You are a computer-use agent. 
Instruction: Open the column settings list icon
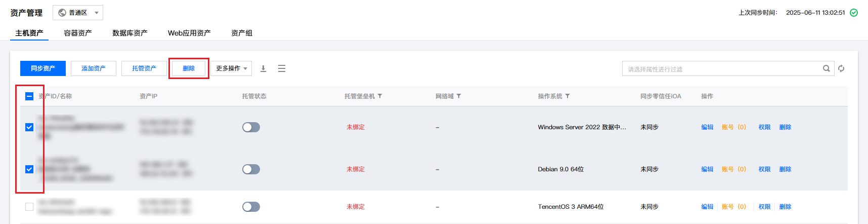coord(282,68)
